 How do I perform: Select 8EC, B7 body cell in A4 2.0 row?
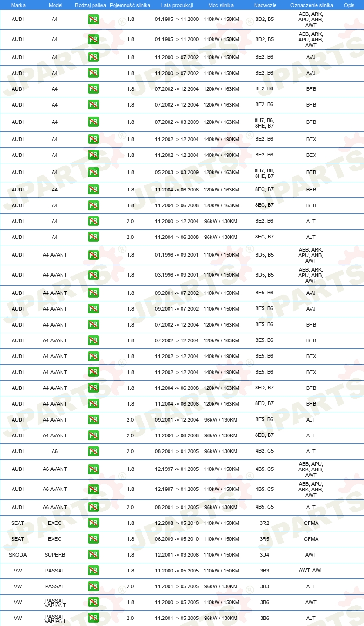point(264,237)
